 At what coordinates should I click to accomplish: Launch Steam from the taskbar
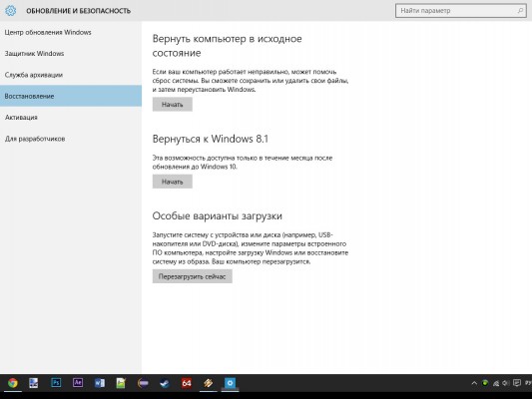pos(165,383)
